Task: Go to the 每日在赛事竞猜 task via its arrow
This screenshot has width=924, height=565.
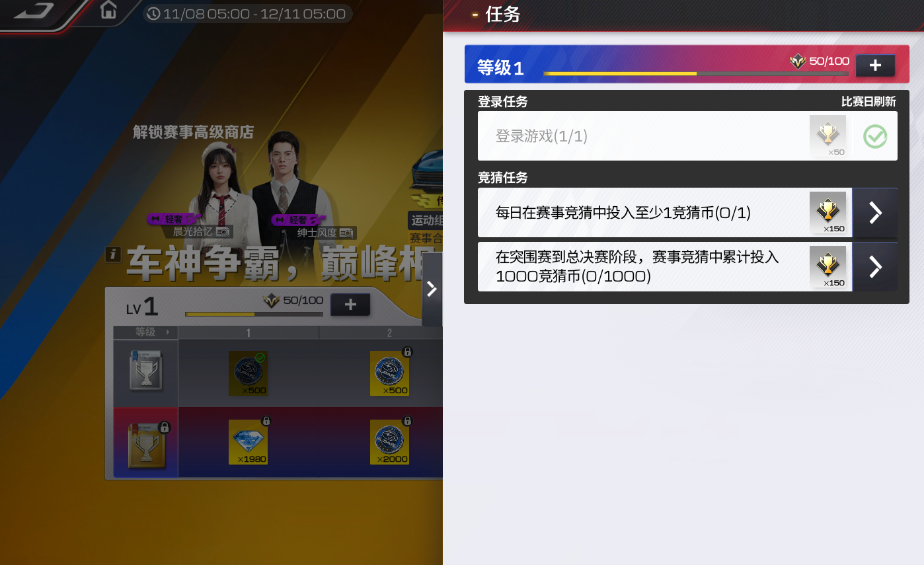Action: point(875,213)
